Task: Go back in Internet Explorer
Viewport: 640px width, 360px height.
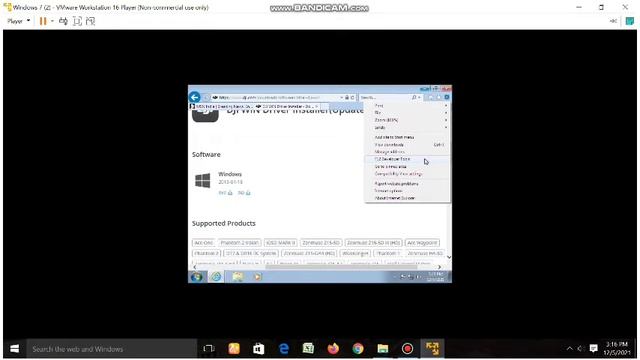Action: click(x=195, y=97)
